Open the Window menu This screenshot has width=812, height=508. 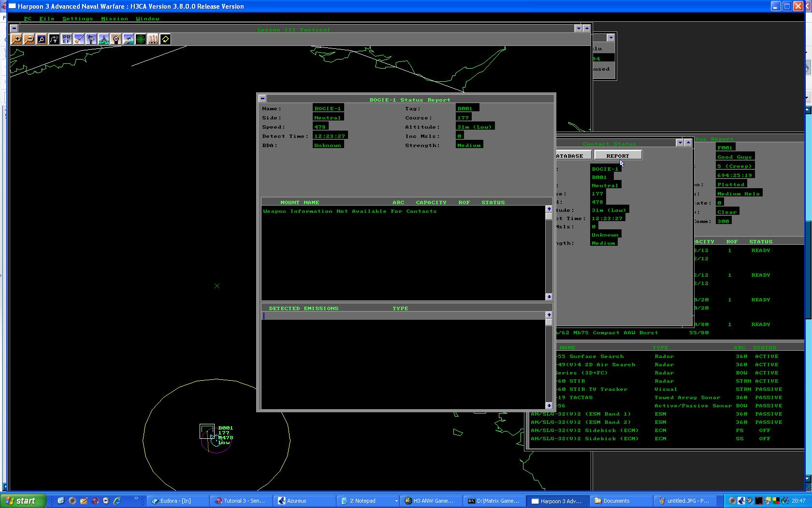tap(147, 18)
